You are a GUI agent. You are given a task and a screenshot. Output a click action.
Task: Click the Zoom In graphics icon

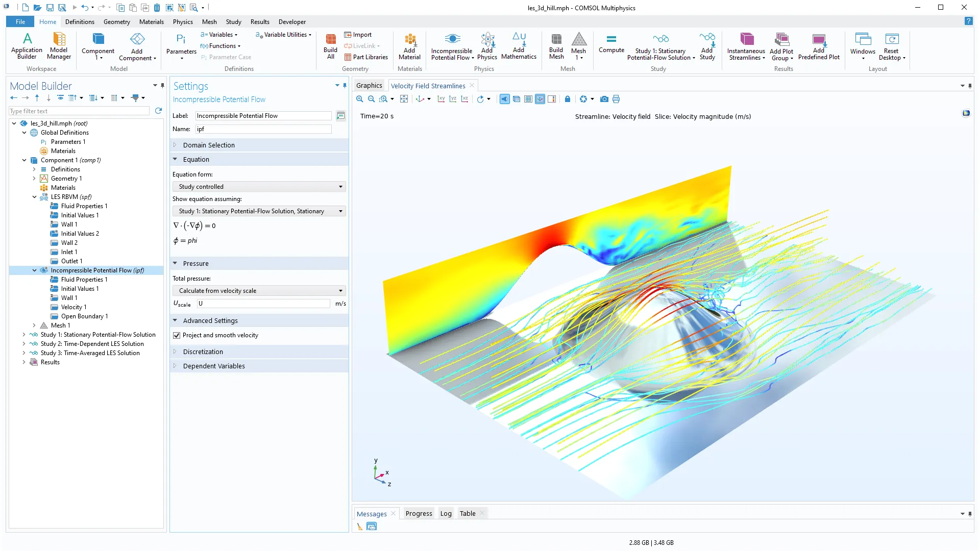point(360,99)
